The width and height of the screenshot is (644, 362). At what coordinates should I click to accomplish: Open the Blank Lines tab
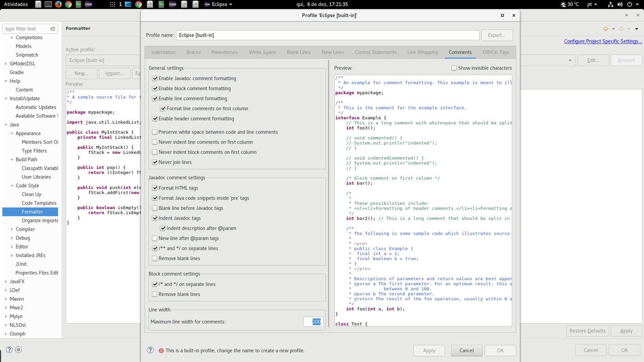pos(299,52)
